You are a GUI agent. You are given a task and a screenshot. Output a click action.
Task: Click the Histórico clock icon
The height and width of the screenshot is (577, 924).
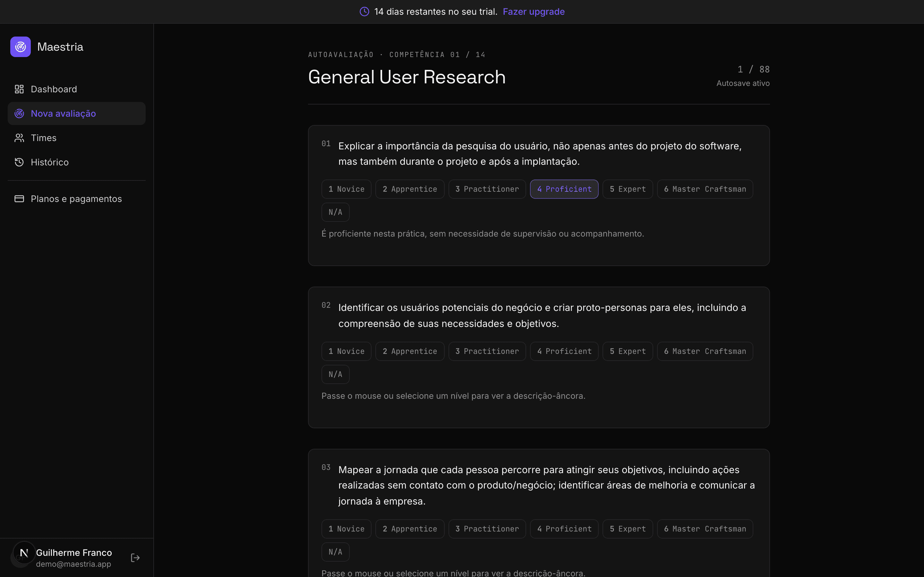(x=19, y=162)
